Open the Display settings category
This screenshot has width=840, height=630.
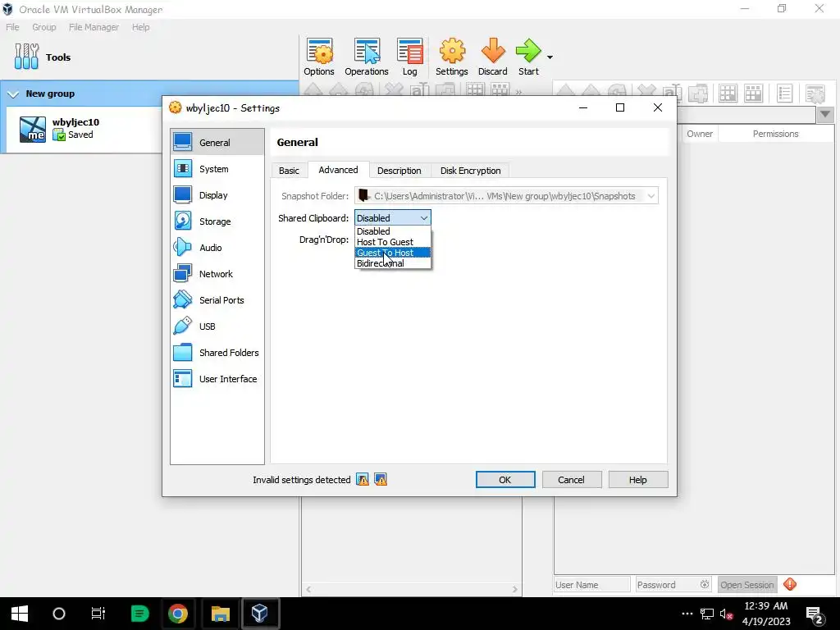(x=217, y=195)
